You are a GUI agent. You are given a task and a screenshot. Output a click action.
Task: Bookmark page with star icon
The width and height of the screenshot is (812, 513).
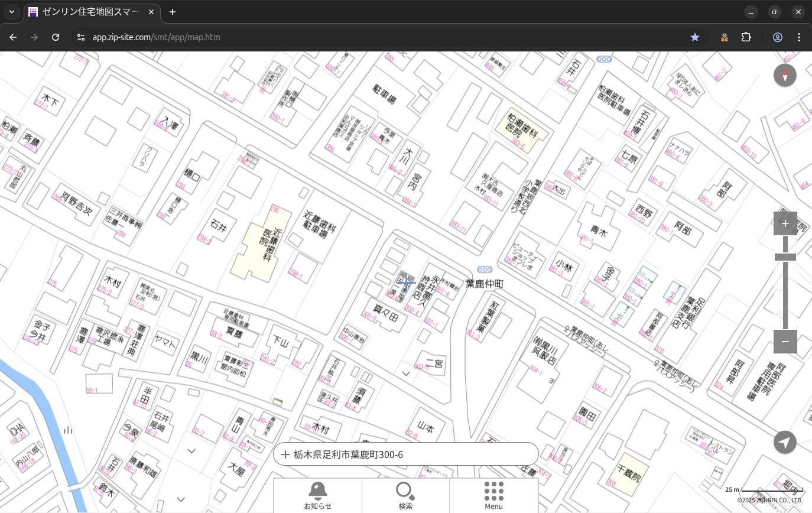pyautogui.click(x=695, y=37)
